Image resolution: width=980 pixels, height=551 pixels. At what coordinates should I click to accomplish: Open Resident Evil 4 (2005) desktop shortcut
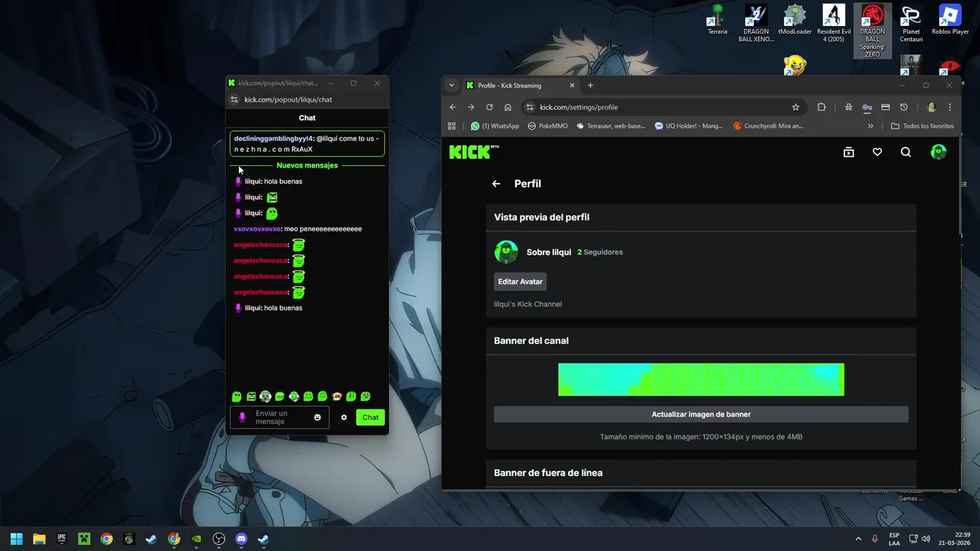click(x=834, y=23)
